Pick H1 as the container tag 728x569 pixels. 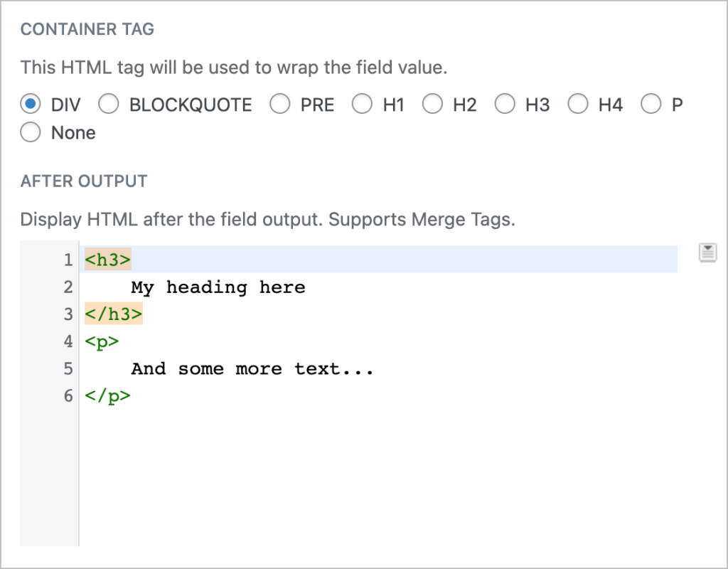(362, 104)
